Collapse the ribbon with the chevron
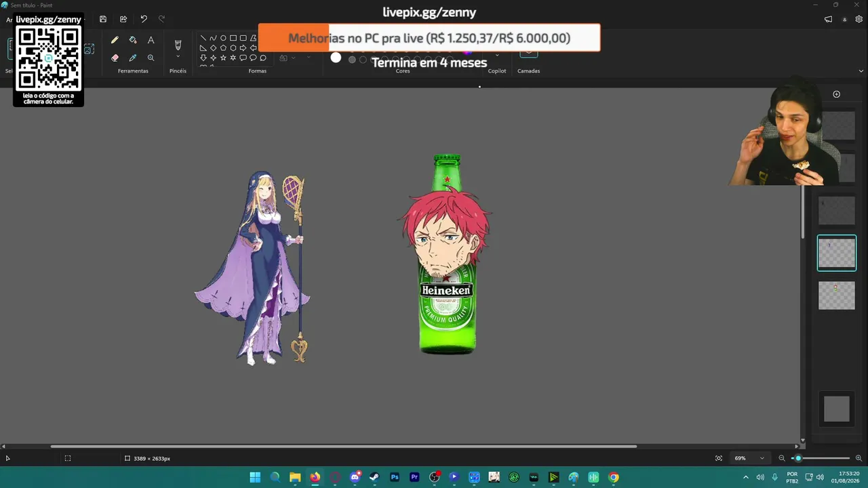 861,70
